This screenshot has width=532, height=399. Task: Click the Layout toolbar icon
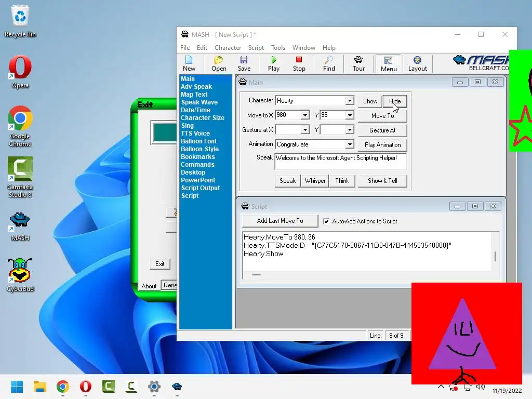tap(417, 64)
